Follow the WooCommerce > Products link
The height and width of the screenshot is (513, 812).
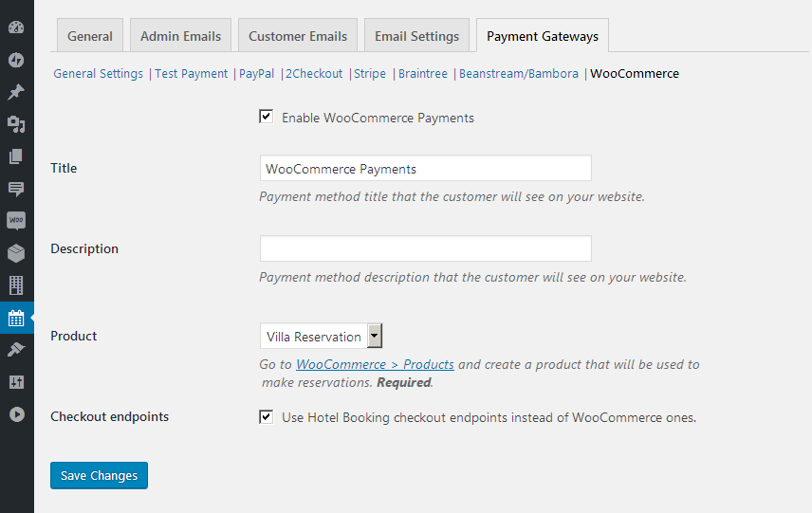375,364
